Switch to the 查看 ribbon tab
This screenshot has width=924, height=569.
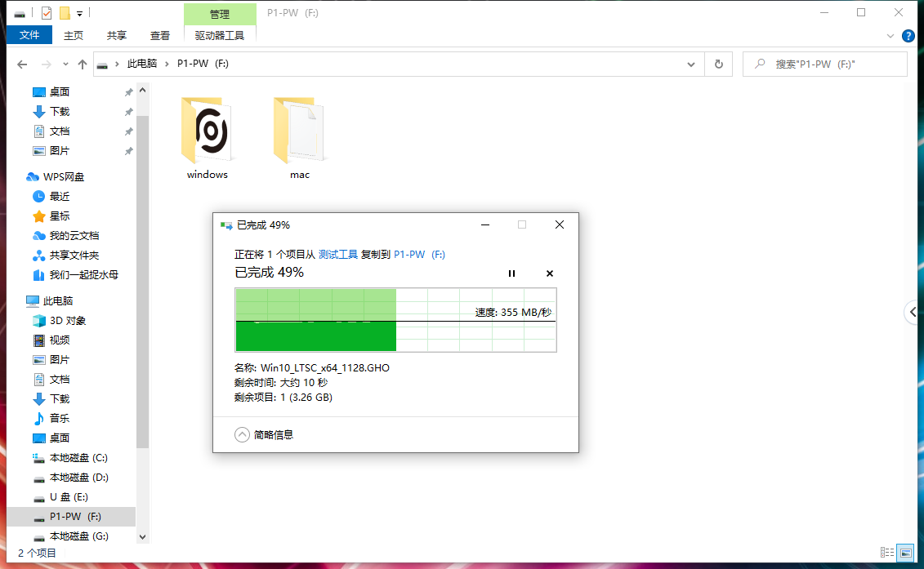click(x=159, y=35)
